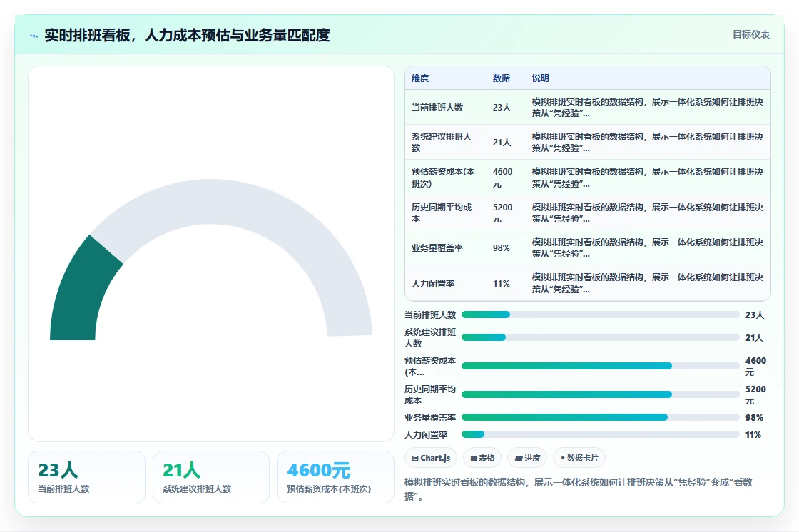Click the 98% value beside the progress bar
Image resolution: width=799 pixels, height=532 pixels.
[x=754, y=417]
